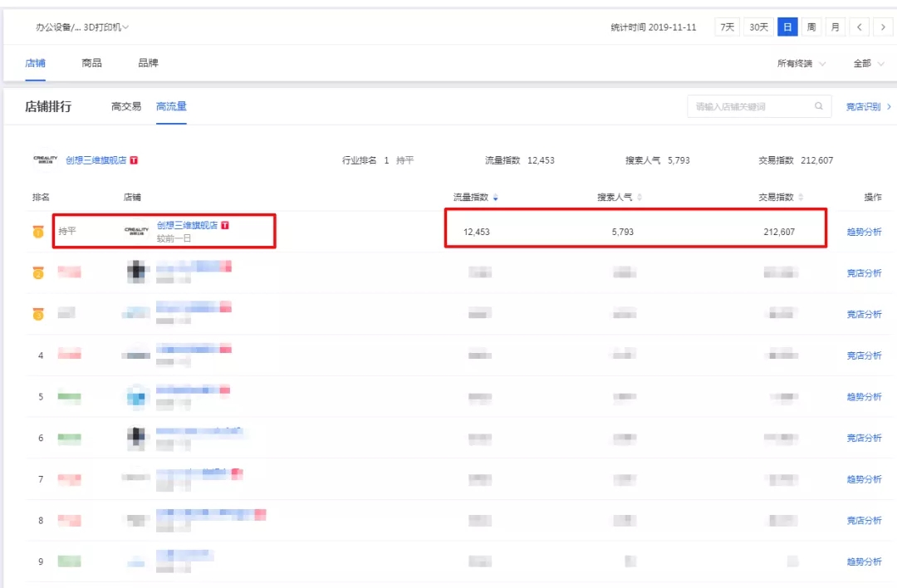This screenshot has width=897, height=588.
Task: Open 竞店分析 for the rank 4 store
Action: point(864,355)
